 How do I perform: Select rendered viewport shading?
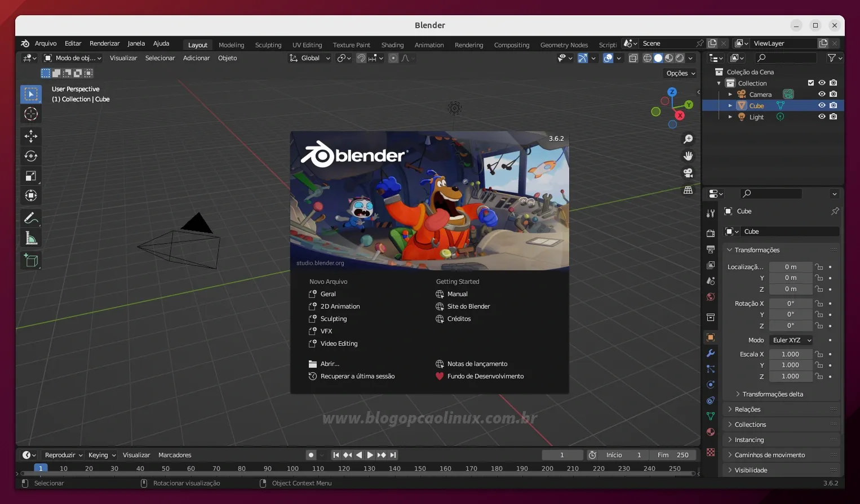(x=680, y=58)
